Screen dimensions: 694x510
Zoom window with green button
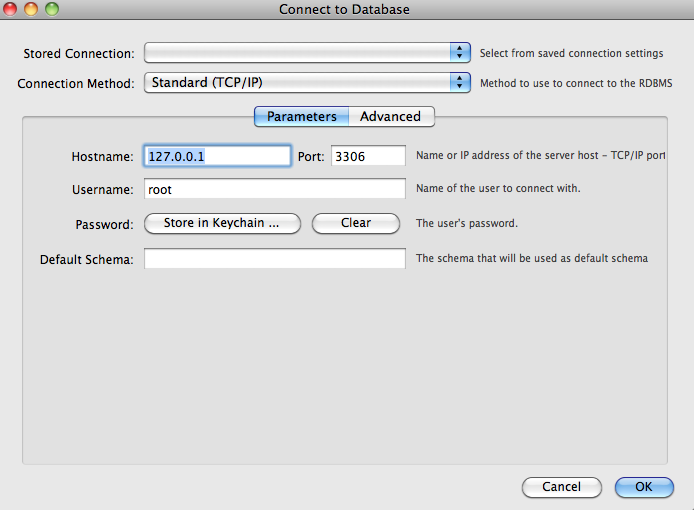tap(52, 8)
